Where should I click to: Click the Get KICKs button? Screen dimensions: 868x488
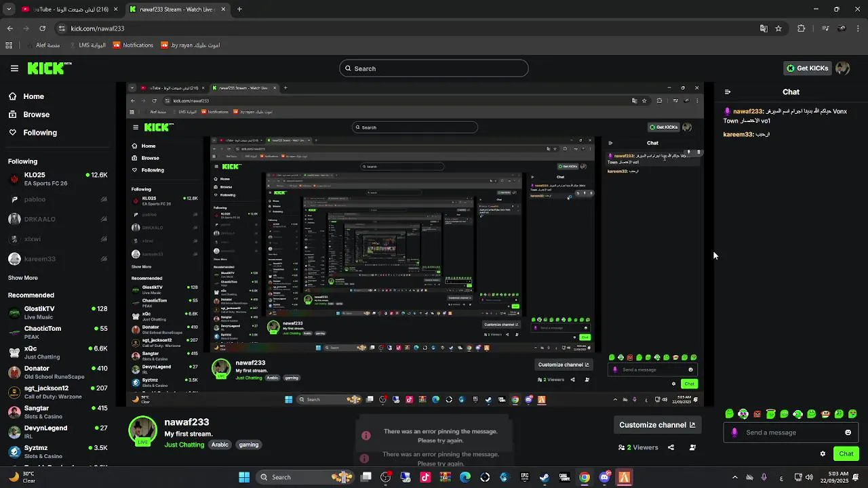[x=807, y=68]
